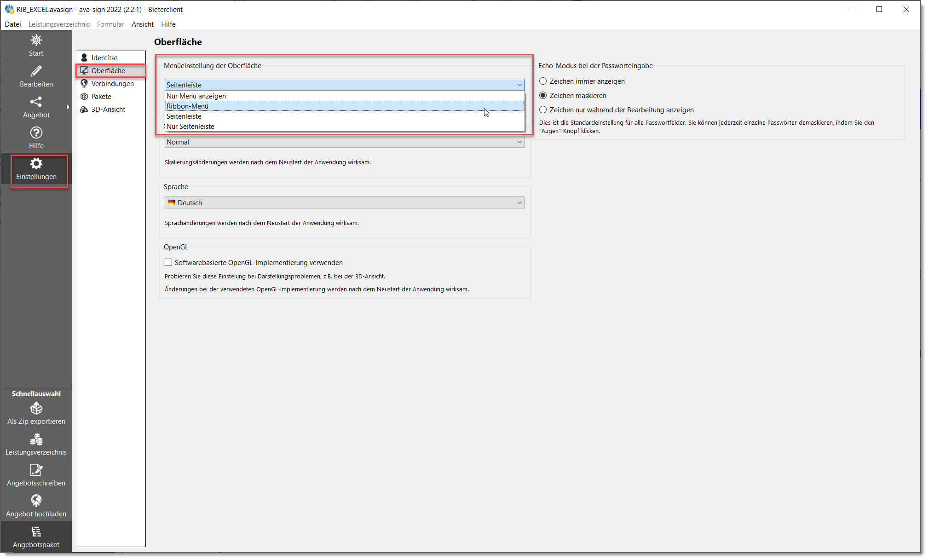Viewport: 928px width, 560px height.
Task: Open the Datei menu
Action: click(13, 24)
